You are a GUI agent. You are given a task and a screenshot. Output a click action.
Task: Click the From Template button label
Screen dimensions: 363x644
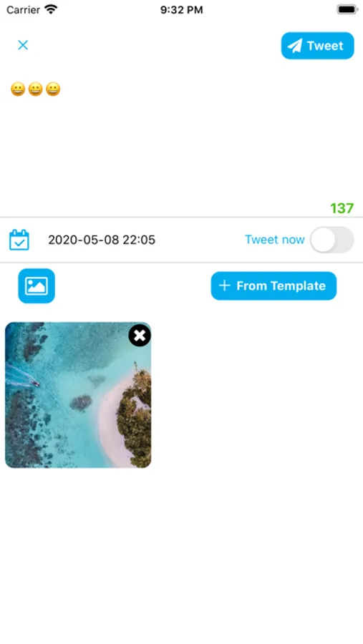[281, 286]
